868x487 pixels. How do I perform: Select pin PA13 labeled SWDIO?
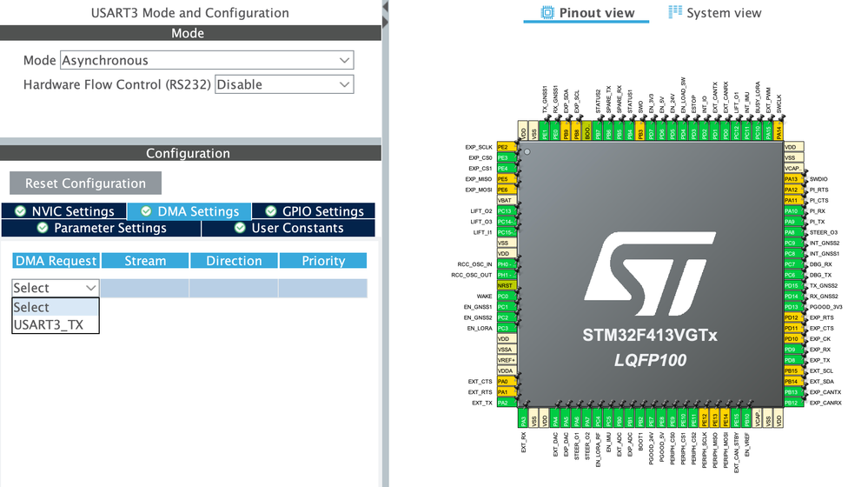(793, 179)
